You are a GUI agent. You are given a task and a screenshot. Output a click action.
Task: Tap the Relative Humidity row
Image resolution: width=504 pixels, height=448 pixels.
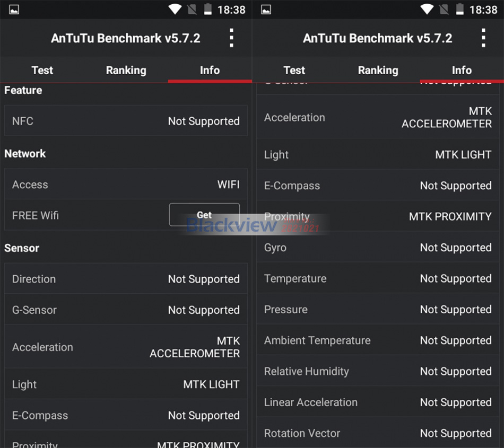[378, 371]
